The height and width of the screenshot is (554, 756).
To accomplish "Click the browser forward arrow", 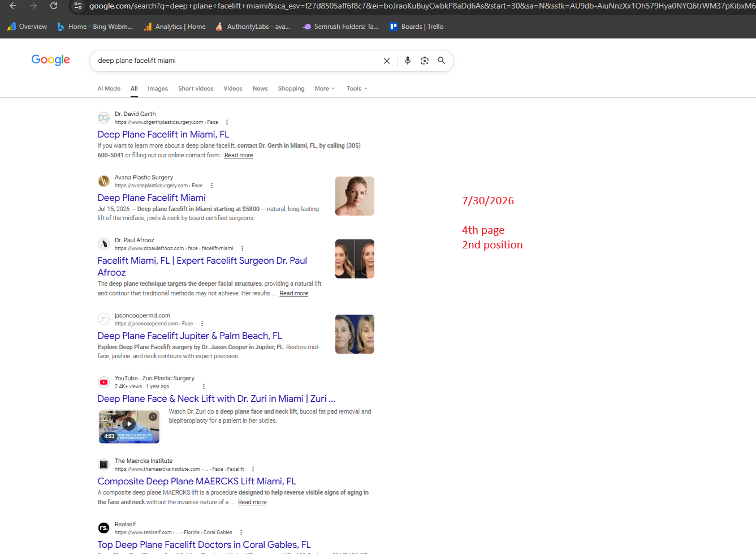I will click(x=33, y=6).
